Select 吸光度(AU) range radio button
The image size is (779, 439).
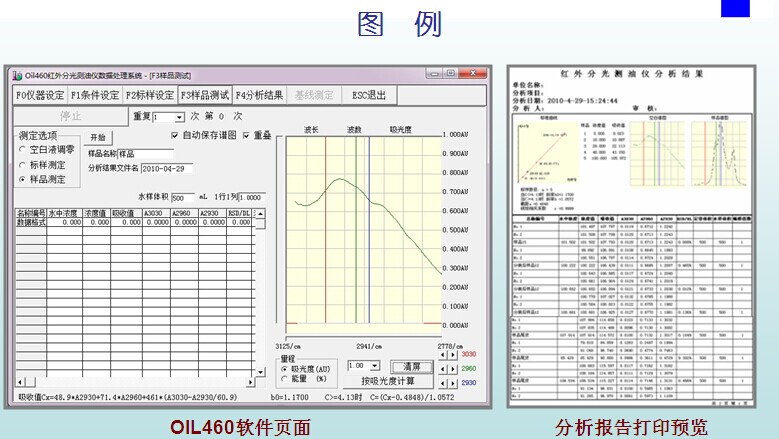coord(285,369)
